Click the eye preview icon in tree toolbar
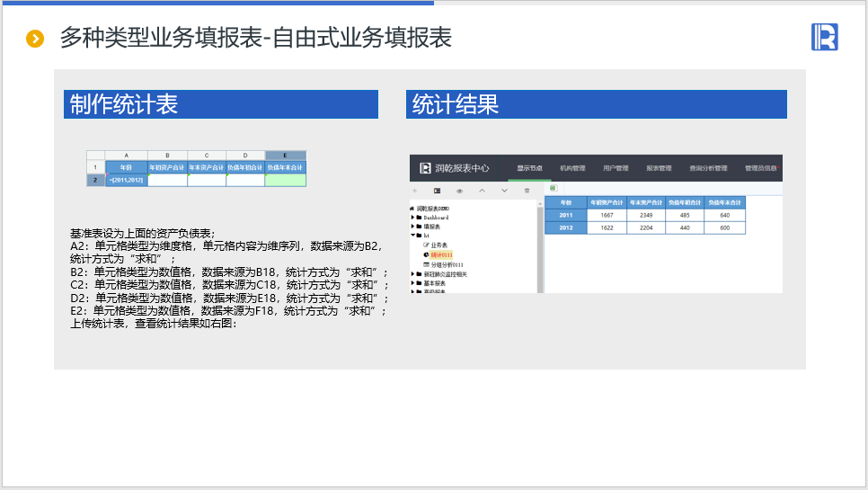Viewport: 868px width, 490px height. 459,191
